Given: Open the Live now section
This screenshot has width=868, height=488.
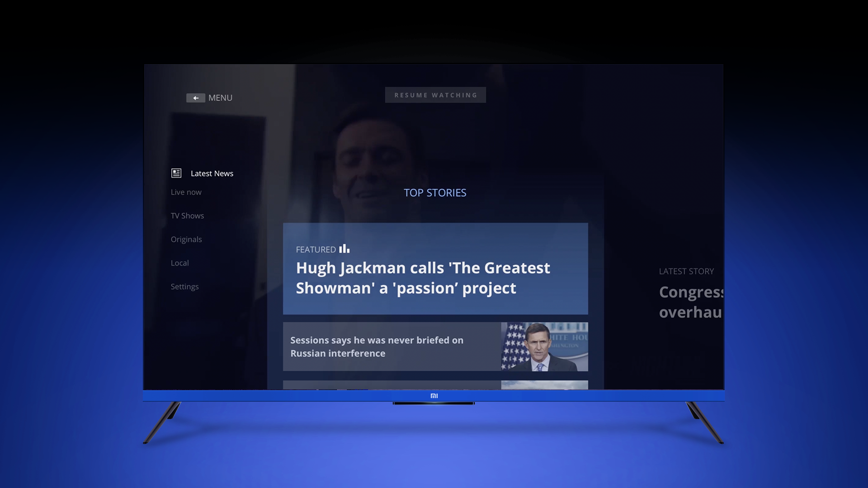Looking at the screenshot, I should pos(186,192).
